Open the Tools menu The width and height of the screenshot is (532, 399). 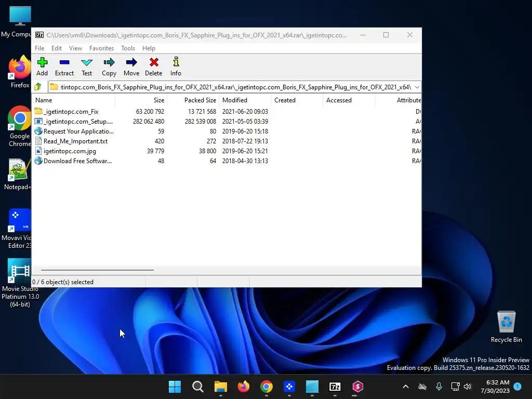pyautogui.click(x=128, y=48)
